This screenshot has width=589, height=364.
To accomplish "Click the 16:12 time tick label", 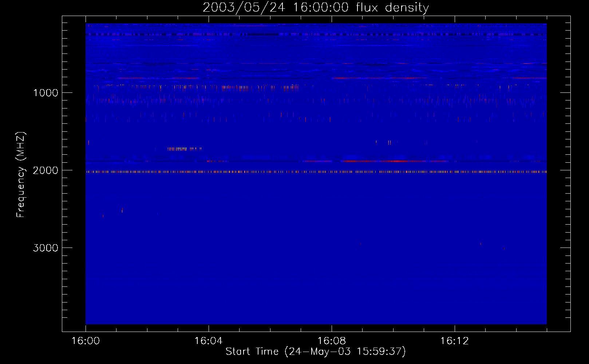I will [454, 341].
